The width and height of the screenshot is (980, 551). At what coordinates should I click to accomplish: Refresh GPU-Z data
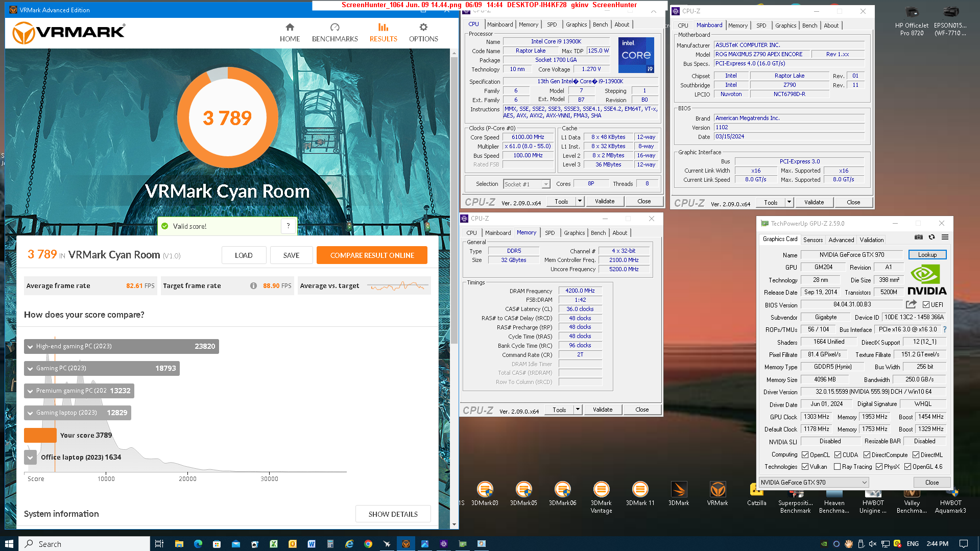[931, 237]
